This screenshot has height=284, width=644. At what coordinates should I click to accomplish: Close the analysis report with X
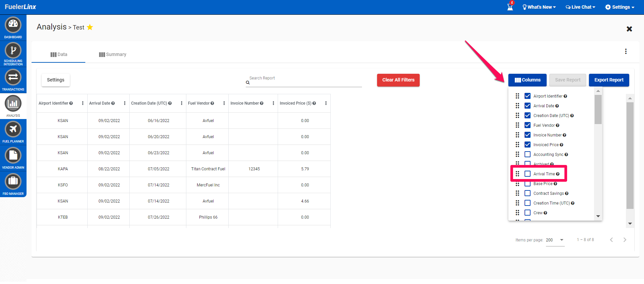point(629,29)
